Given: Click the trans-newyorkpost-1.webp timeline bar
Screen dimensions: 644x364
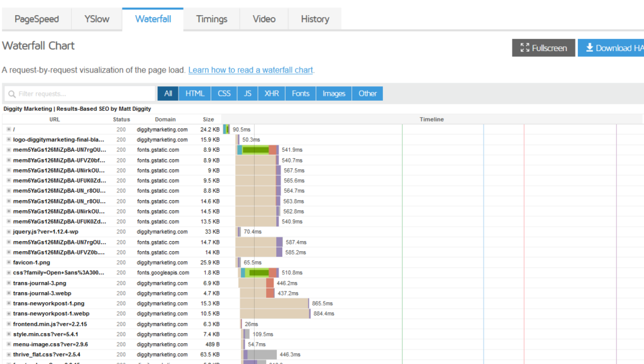Looking at the screenshot, I should 275,314.
